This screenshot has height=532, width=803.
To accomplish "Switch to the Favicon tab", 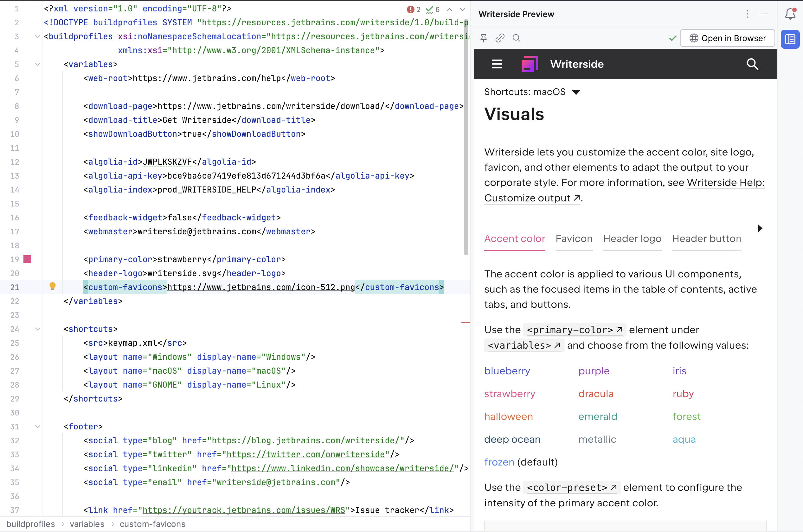I will tap(574, 238).
